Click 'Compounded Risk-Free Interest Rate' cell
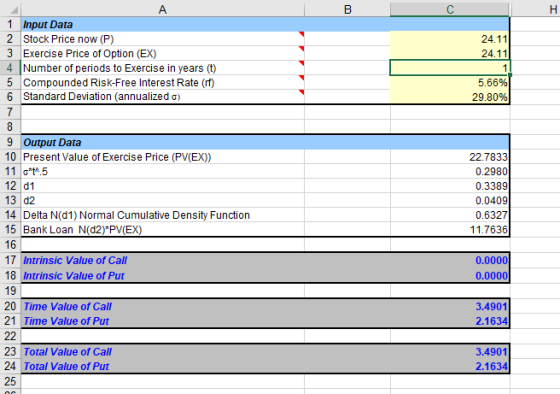 162,83
